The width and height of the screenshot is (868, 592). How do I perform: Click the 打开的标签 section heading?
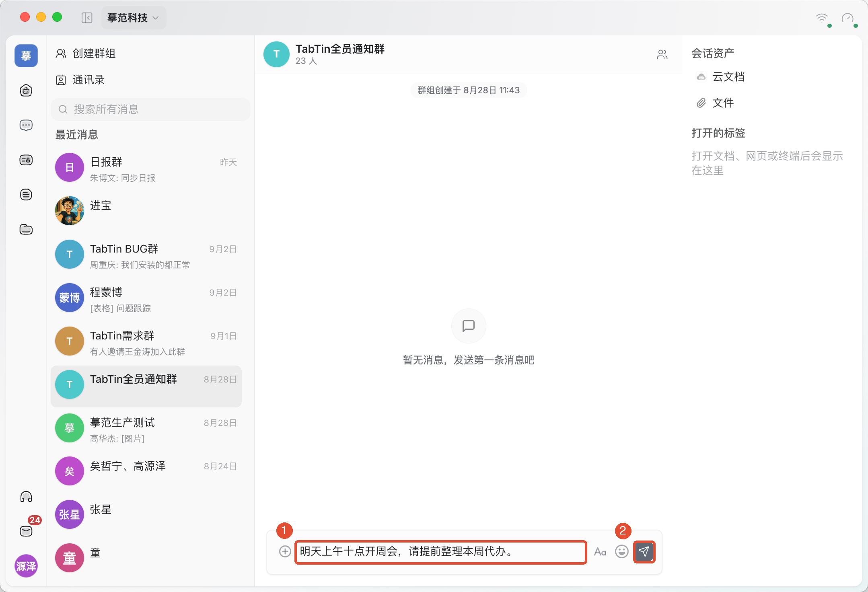718,133
